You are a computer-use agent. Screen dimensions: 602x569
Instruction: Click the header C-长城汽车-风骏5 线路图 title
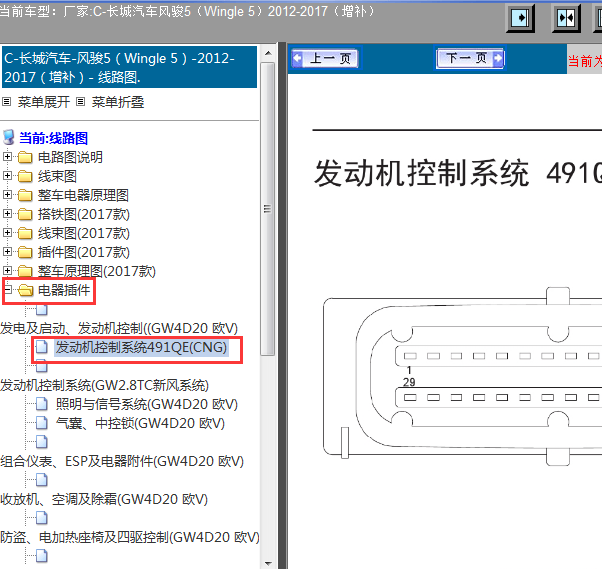pyautogui.click(x=129, y=67)
